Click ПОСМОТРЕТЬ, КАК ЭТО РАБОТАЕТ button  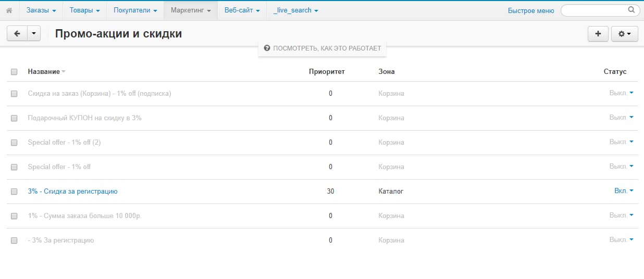[327, 48]
